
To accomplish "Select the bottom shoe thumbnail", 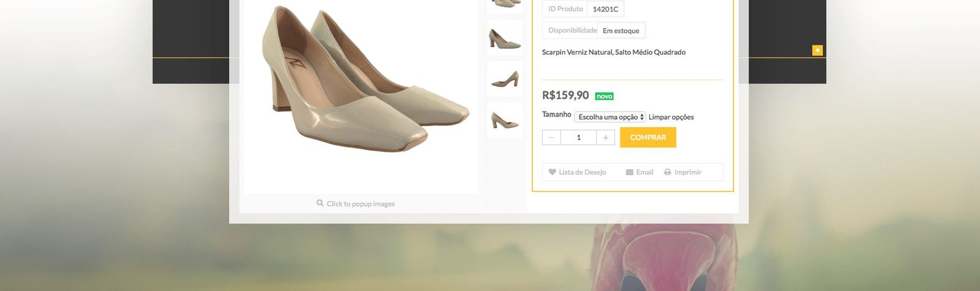I will coord(505,120).
